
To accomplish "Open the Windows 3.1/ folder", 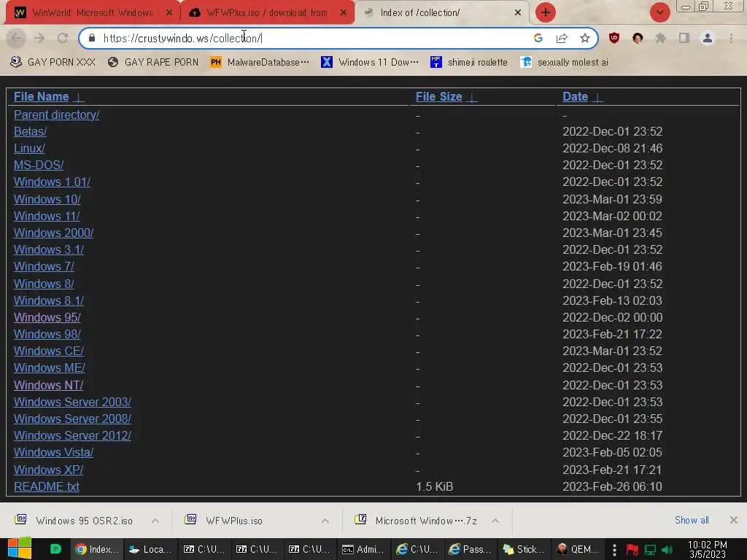I will point(49,249).
